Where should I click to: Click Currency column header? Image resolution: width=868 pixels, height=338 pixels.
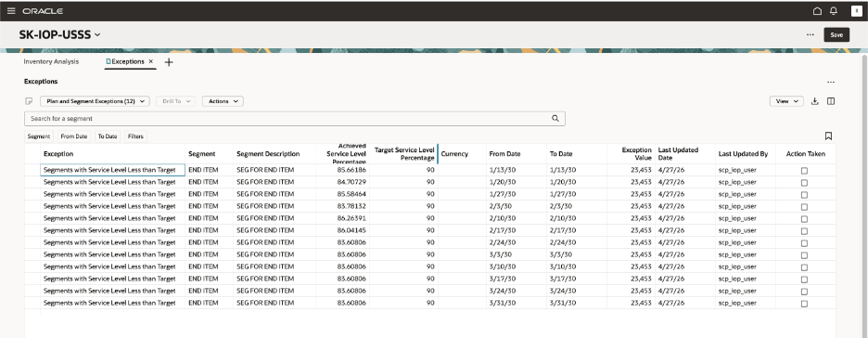pyautogui.click(x=462, y=154)
